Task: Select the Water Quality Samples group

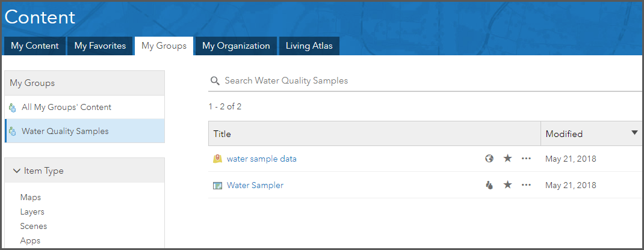Action: click(65, 131)
